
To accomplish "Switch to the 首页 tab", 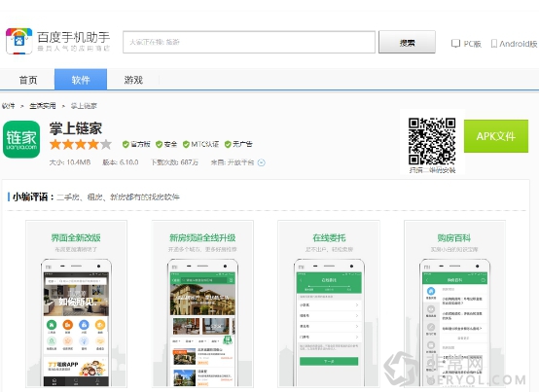I will coord(28,80).
